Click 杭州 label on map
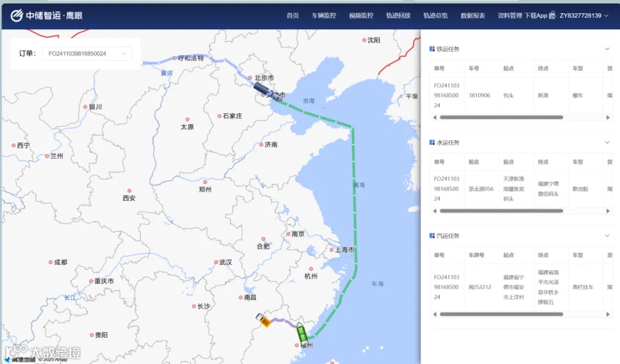This screenshot has width=620, height=364. coord(311,276)
